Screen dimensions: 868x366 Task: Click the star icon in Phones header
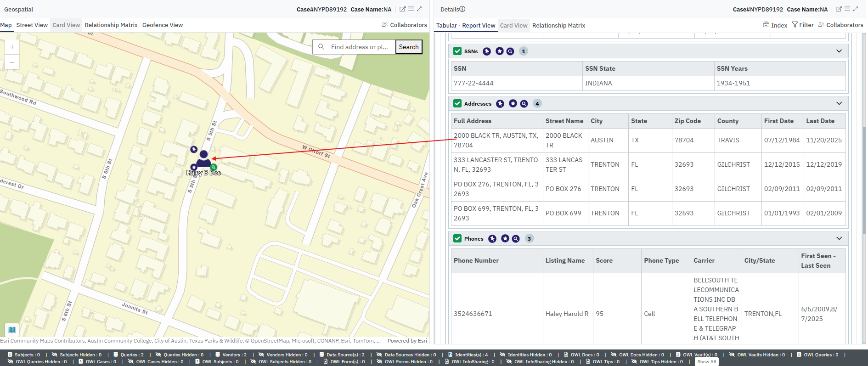[x=505, y=239]
